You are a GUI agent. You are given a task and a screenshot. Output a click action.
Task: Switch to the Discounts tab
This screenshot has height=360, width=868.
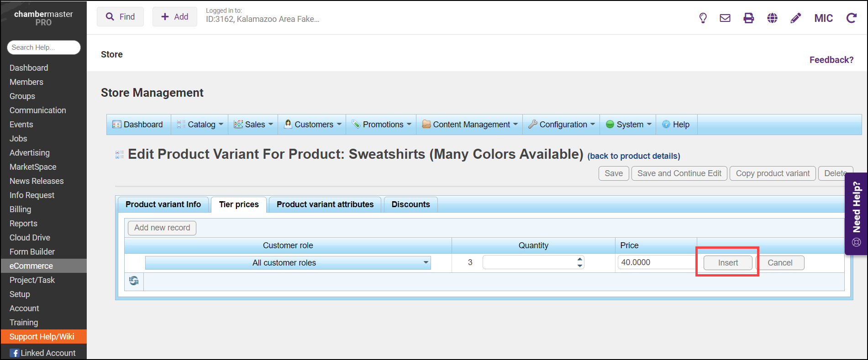tap(410, 204)
